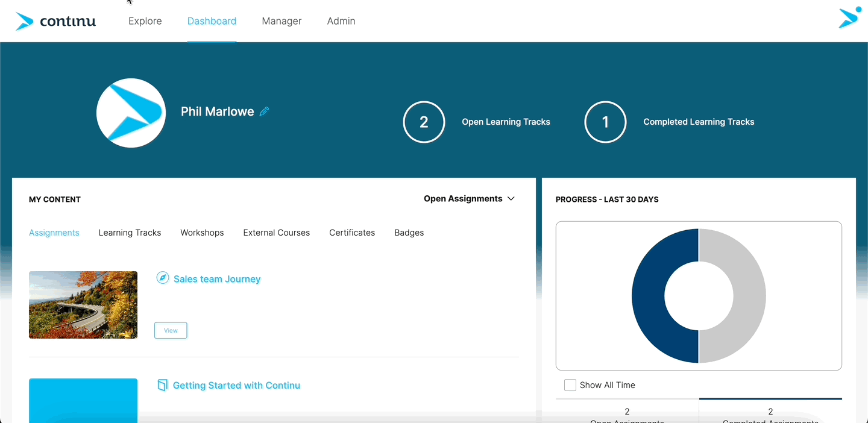Switch to the Badges tab

tap(409, 233)
